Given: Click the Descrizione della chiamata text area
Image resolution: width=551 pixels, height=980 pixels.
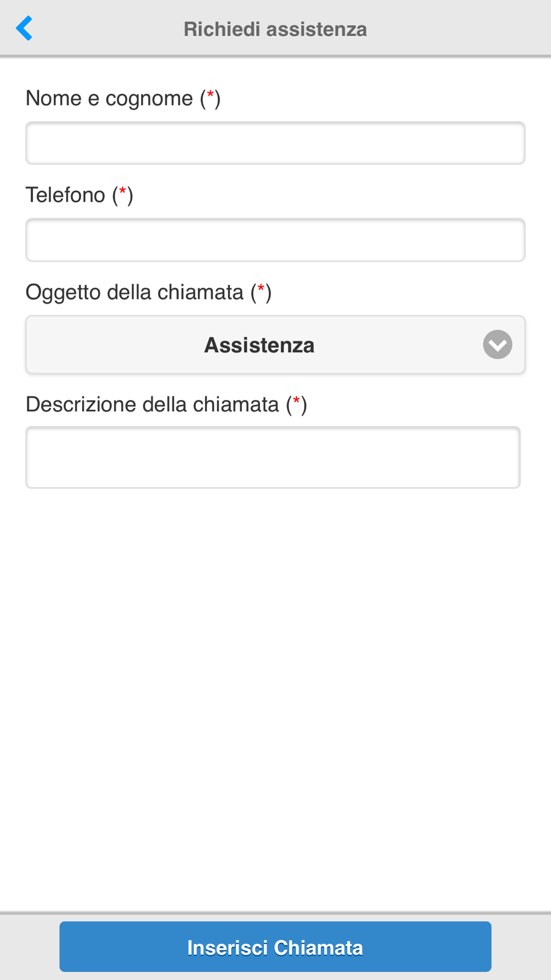Looking at the screenshot, I should [x=273, y=457].
